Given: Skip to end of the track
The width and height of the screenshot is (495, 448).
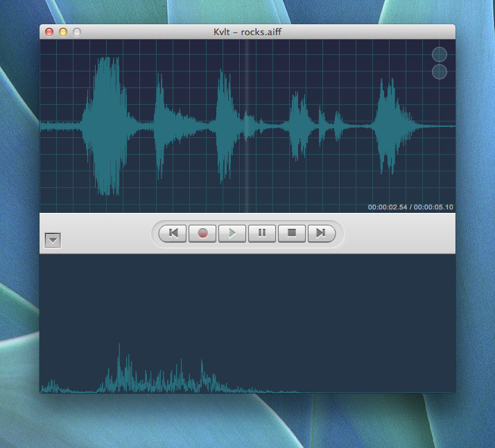Looking at the screenshot, I should tap(322, 233).
